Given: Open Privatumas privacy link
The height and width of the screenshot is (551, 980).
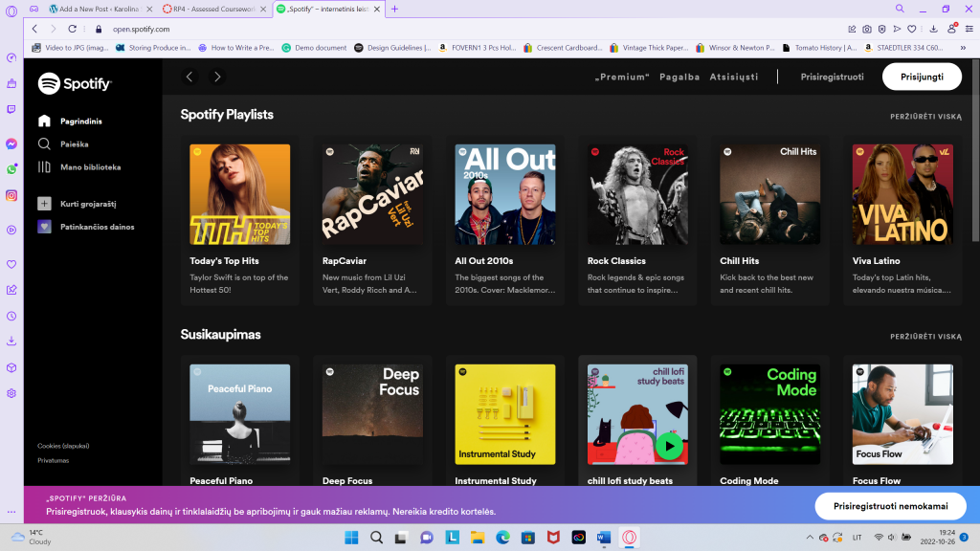Looking at the screenshot, I should [54, 460].
